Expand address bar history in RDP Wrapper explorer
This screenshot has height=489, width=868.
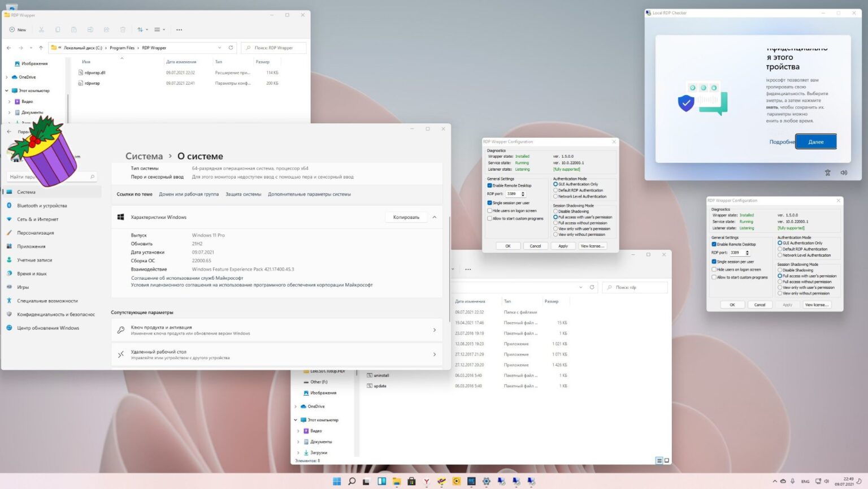pos(219,48)
